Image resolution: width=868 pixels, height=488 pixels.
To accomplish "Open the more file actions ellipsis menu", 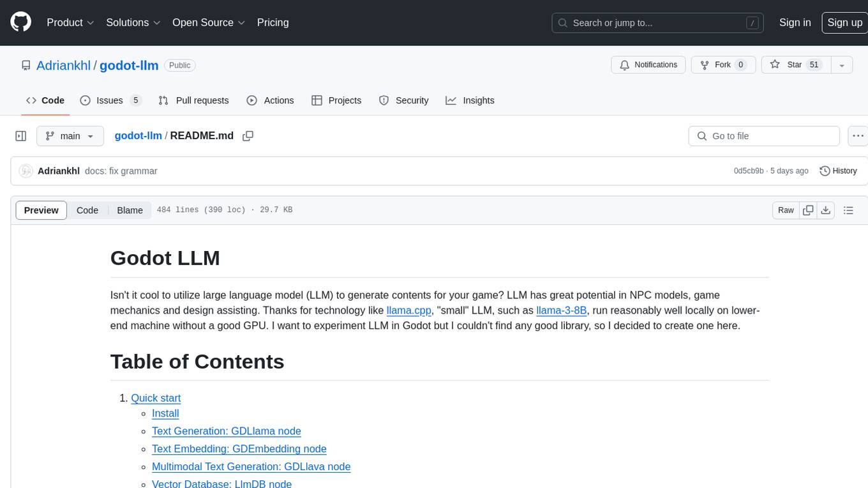I will (858, 136).
